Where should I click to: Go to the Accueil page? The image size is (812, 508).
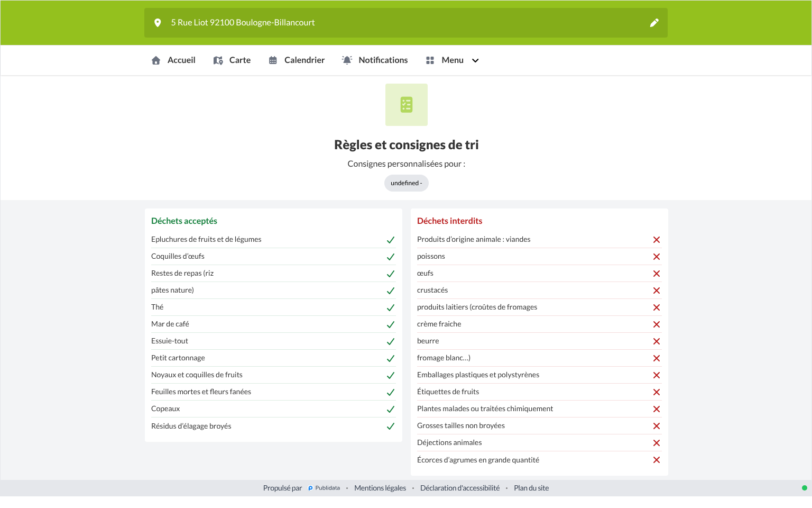(x=173, y=60)
